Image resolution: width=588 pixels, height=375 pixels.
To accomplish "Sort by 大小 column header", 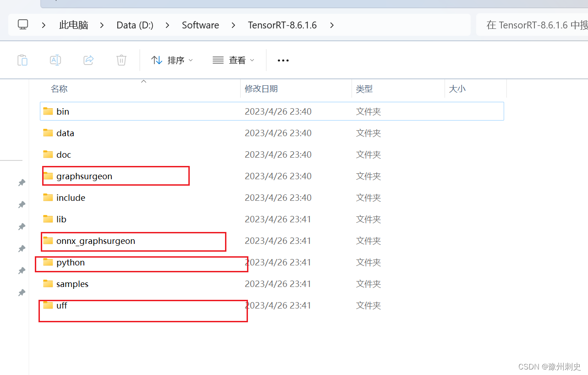I will click(457, 88).
